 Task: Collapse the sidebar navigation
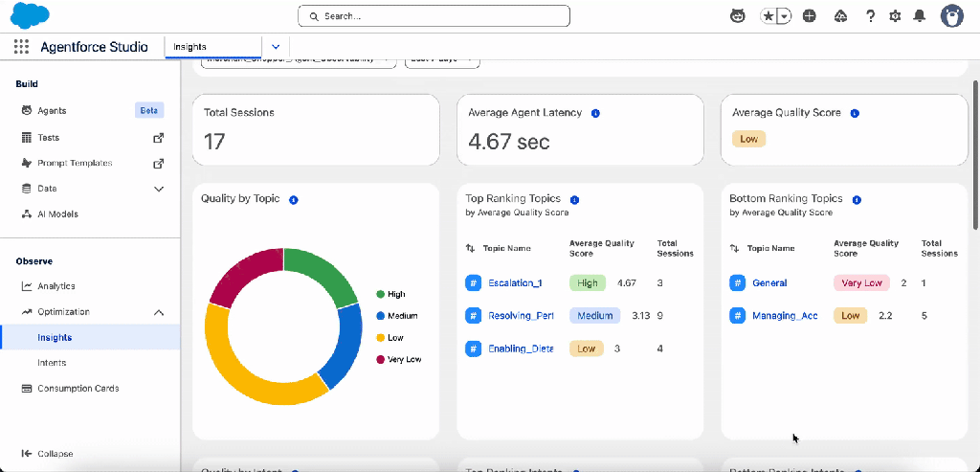click(x=47, y=454)
